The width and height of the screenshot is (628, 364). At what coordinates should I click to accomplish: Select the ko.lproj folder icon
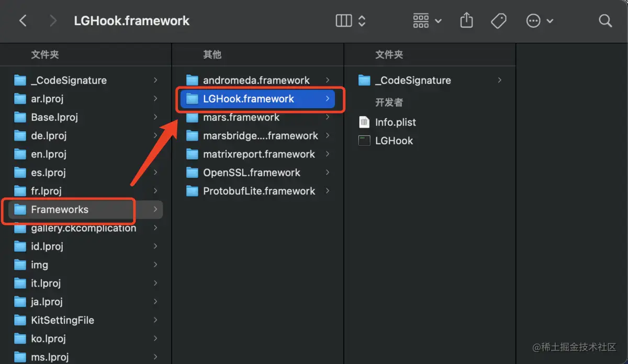(20, 338)
